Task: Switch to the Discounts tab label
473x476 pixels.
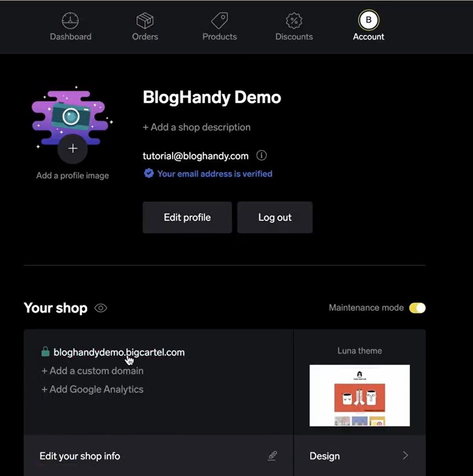Action: pos(294,37)
